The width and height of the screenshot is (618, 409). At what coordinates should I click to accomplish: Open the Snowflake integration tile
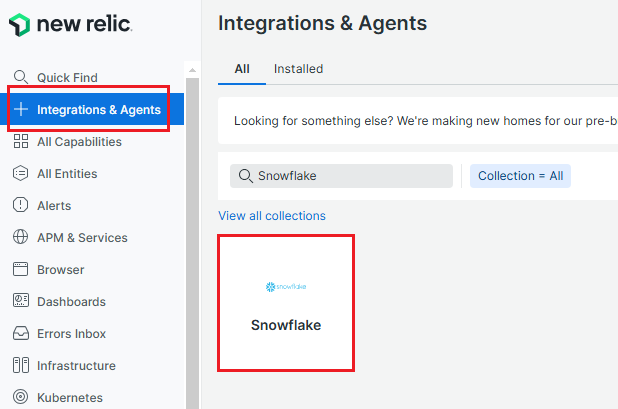click(x=286, y=303)
